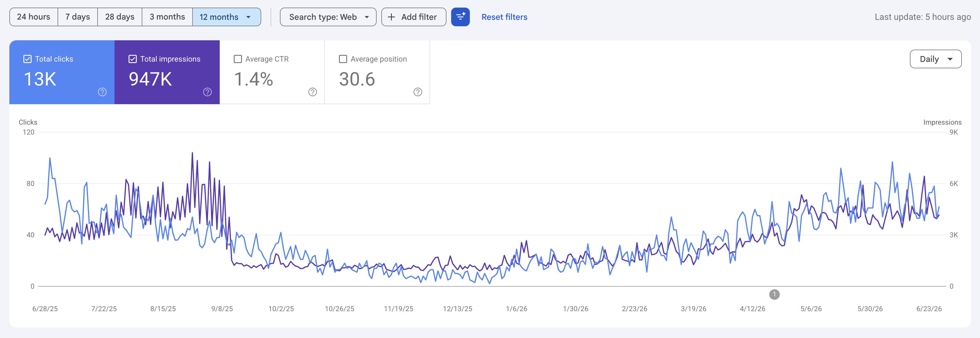Enable the Average CTR checkbox

[x=238, y=59]
